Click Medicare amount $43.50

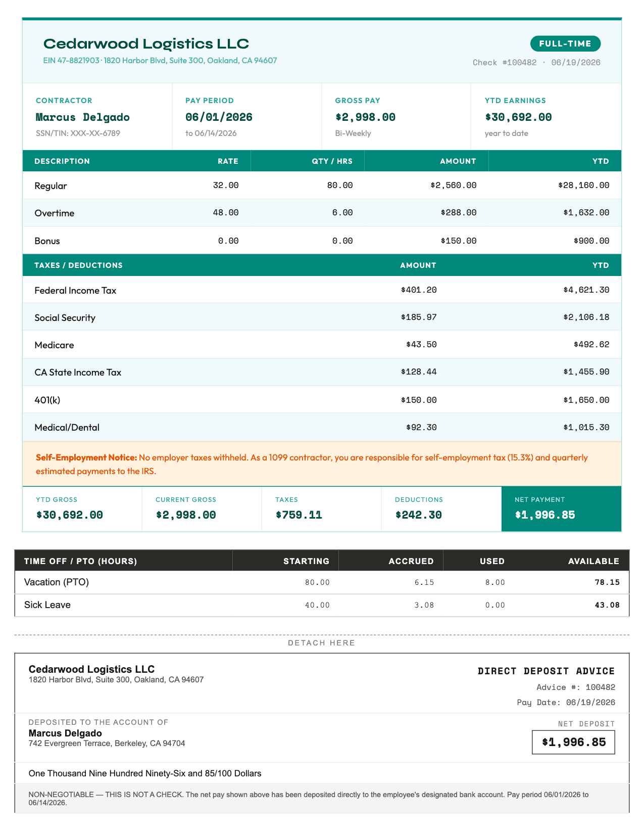[x=421, y=345]
